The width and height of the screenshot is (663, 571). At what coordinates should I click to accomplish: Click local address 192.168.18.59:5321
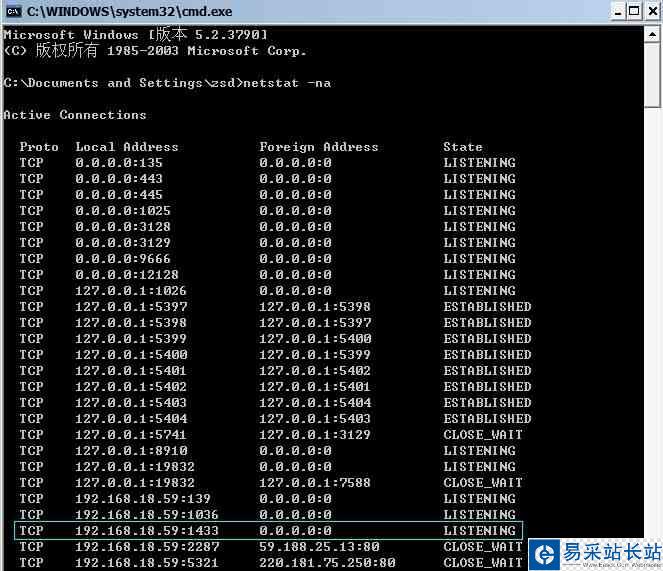pos(147,563)
